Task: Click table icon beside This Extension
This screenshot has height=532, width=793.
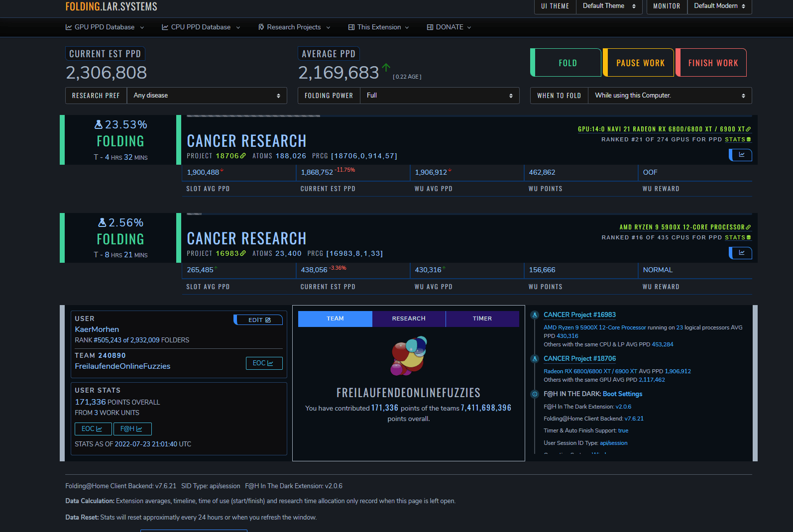Action: tap(351, 27)
